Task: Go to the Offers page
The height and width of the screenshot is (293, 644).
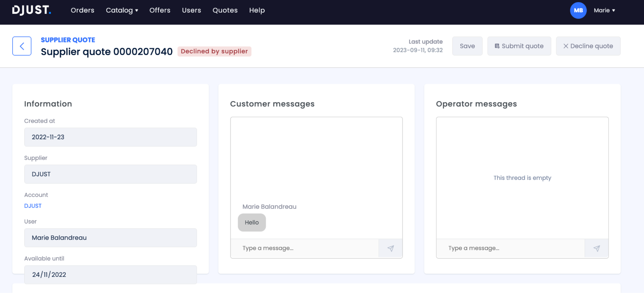Action: 160,10
